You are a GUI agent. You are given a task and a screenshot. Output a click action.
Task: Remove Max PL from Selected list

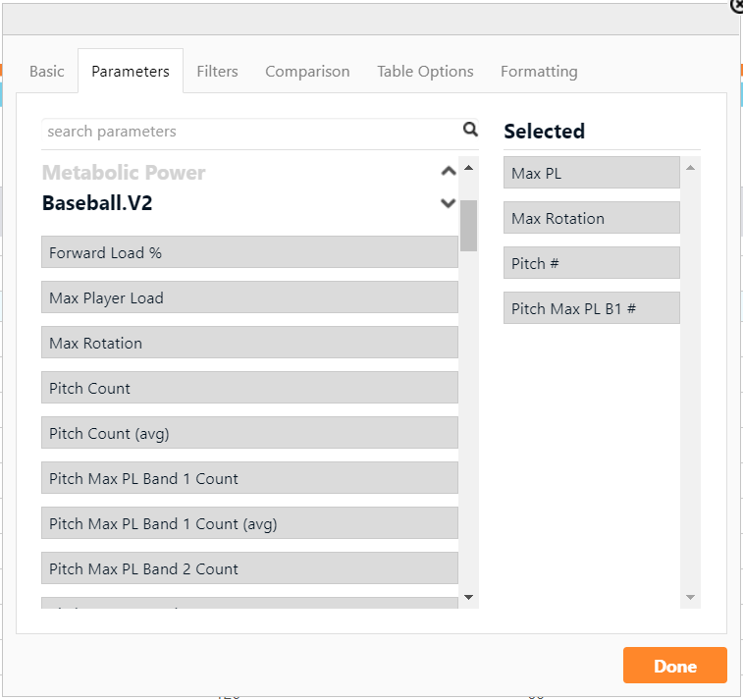pos(591,173)
